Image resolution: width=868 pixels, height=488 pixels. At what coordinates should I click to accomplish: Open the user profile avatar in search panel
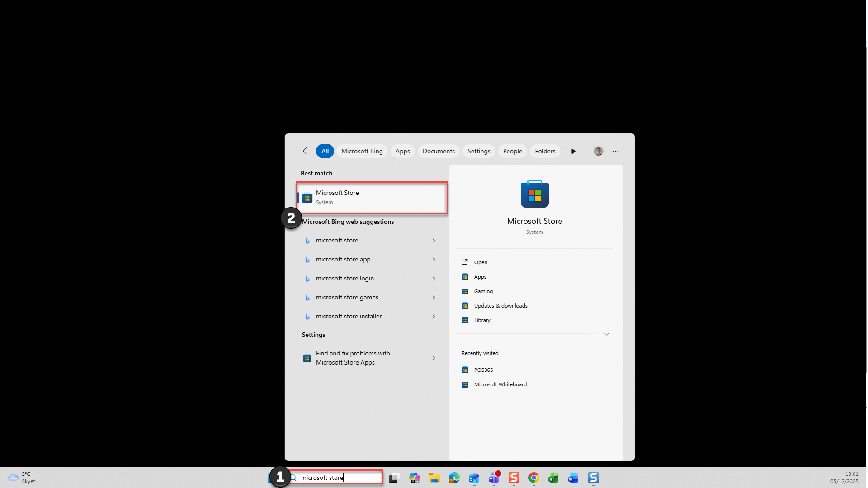[x=598, y=151]
